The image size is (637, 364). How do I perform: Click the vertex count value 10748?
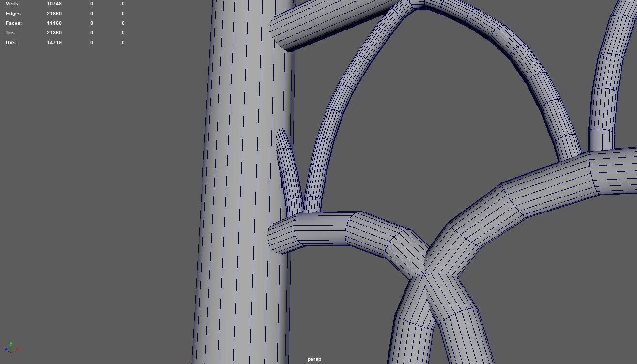(x=54, y=4)
